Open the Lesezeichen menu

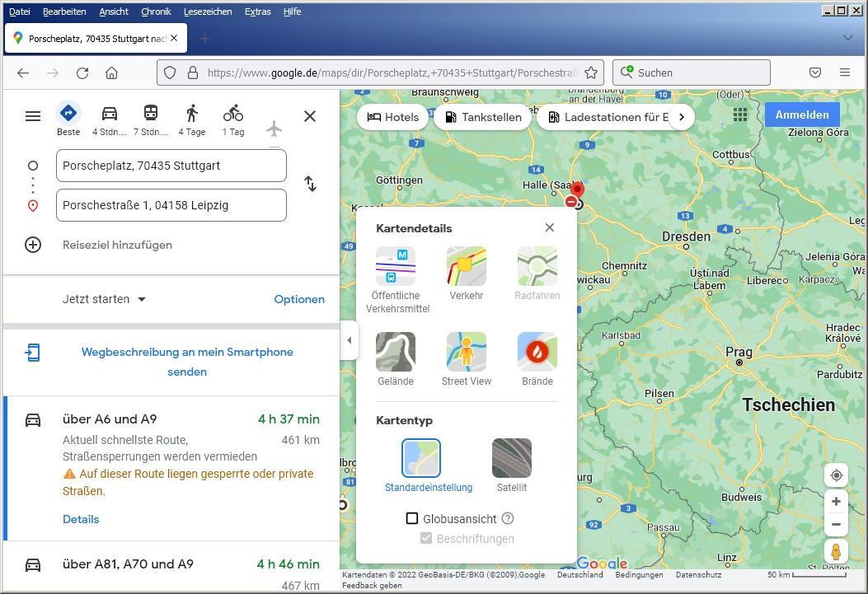pyautogui.click(x=208, y=12)
